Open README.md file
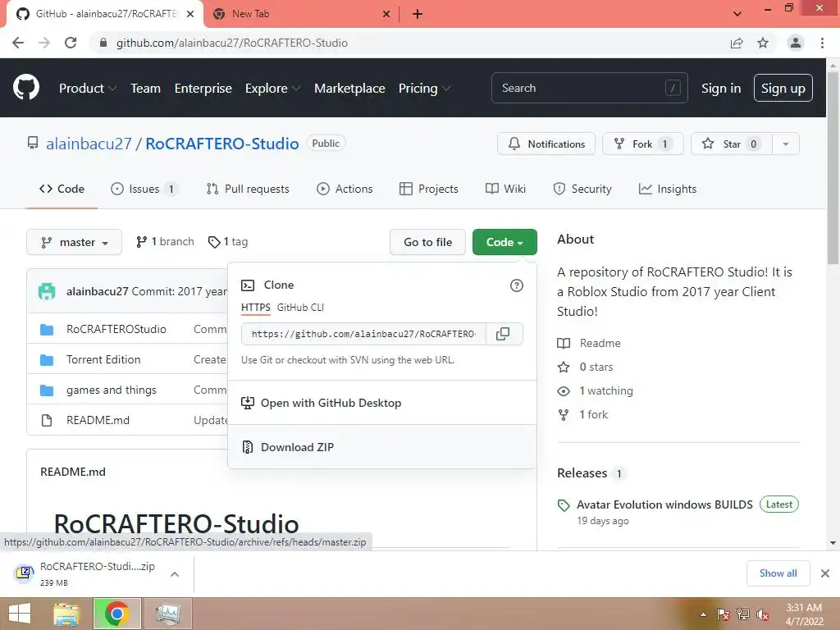Viewport: 840px width, 630px height. coord(98,421)
